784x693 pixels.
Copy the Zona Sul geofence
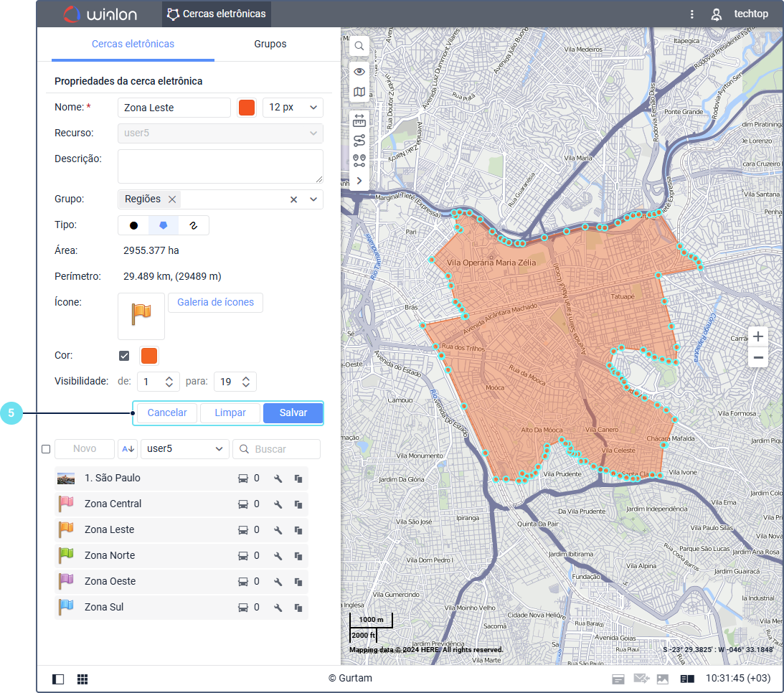(x=298, y=608)
